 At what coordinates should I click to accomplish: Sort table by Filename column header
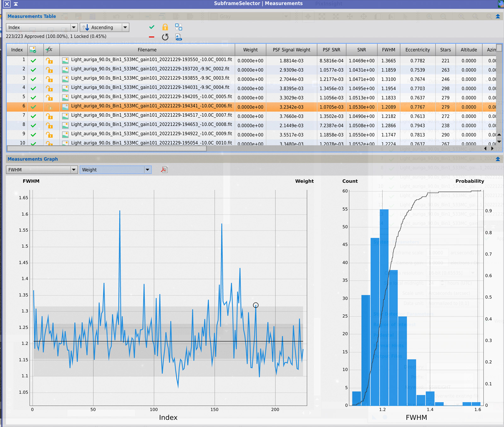(147, 50)
